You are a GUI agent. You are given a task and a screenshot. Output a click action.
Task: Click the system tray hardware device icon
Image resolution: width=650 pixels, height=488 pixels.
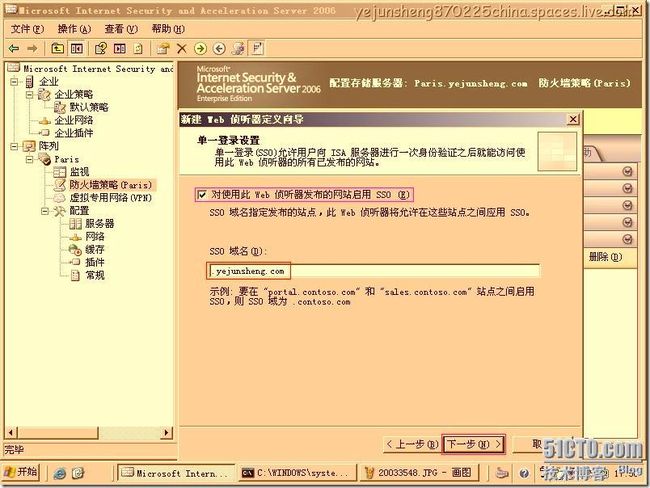coord(502,473)
